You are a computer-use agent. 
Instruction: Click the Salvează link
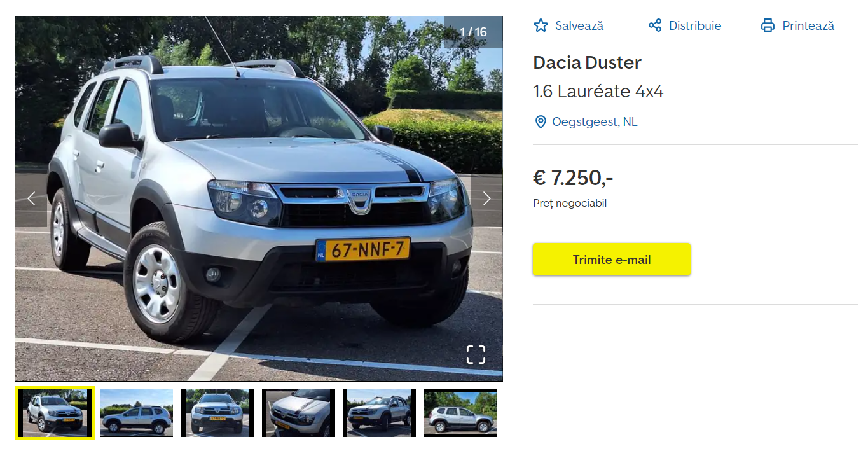[x=579, y=26]
